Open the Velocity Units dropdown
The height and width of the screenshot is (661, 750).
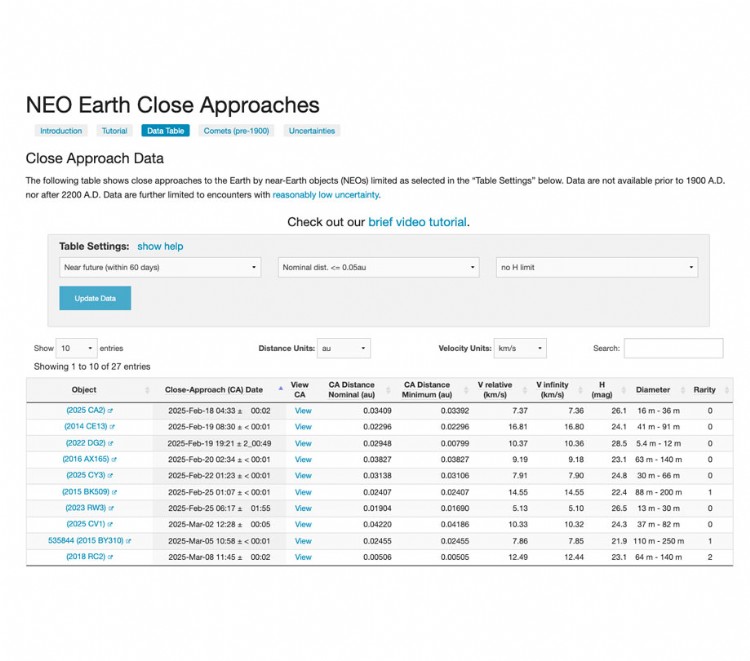(x=520, y=348)
